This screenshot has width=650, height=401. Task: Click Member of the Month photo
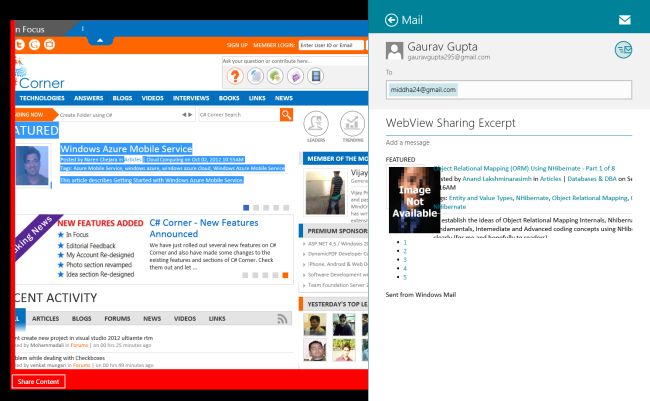[325, 193]
